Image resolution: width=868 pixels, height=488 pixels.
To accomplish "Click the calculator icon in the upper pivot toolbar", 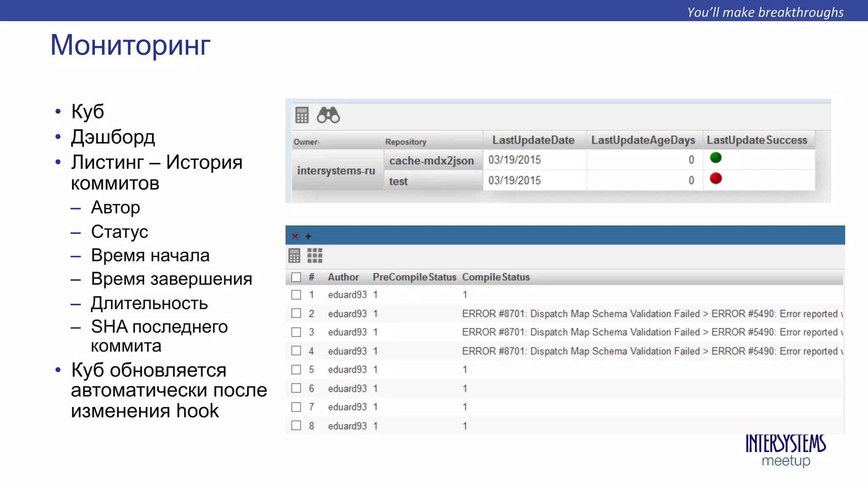I will 302,115.
